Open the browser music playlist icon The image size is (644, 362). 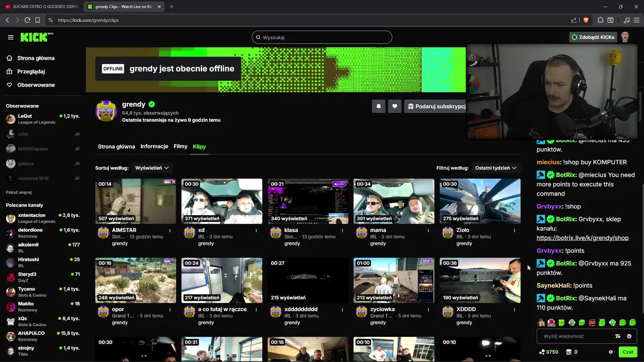click(626, 20)
